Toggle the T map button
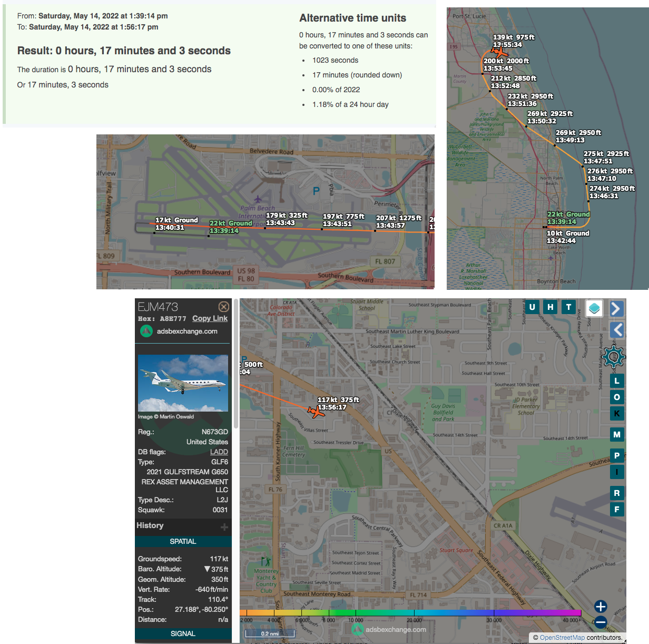 pos(568,307)
